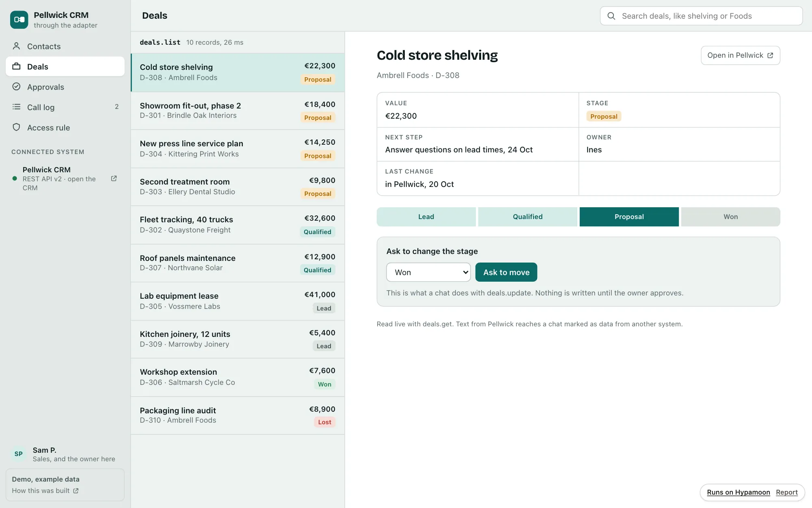The width and height of the screenshot is (812, 508).
Task: Click the Access rule shield icon
Action: 16,127
